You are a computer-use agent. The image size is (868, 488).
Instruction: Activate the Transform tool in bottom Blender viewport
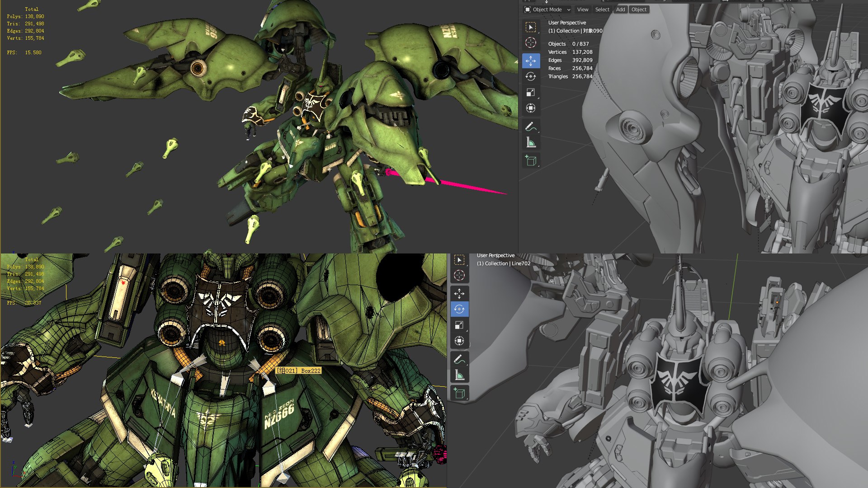click(x=459, y=341)
